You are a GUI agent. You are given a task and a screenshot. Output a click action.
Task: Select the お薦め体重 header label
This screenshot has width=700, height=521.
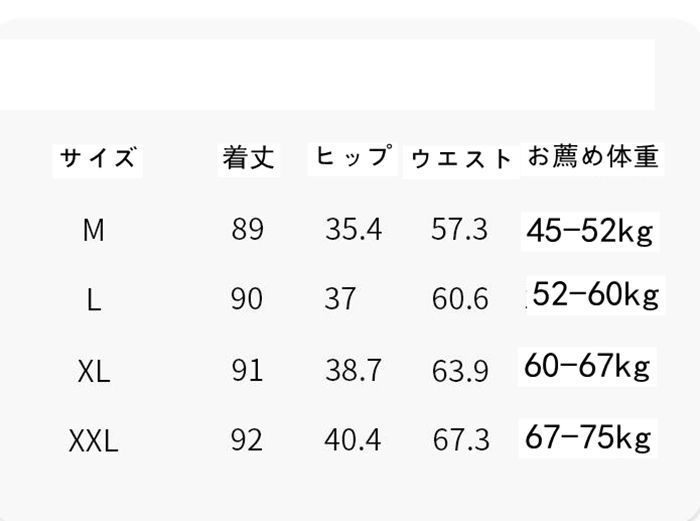[x=592, y=157]
